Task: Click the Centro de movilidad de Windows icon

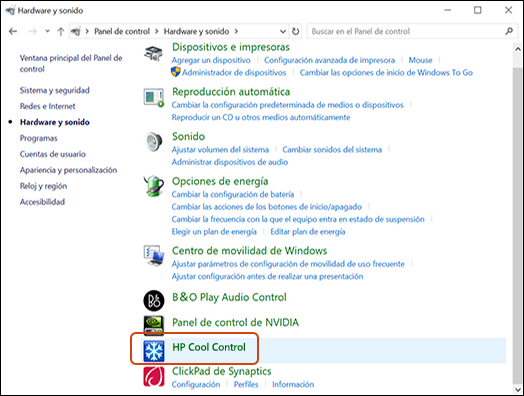Action: point(154,256)
